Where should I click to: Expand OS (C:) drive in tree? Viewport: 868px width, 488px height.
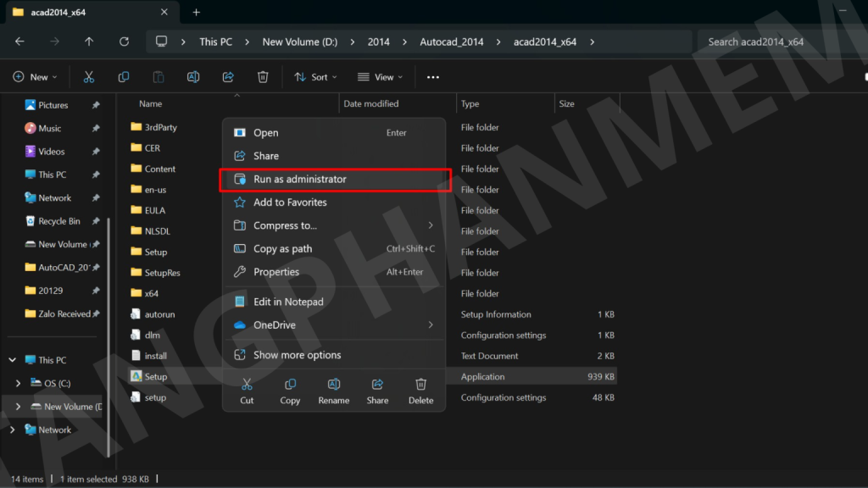coord(19,384)
